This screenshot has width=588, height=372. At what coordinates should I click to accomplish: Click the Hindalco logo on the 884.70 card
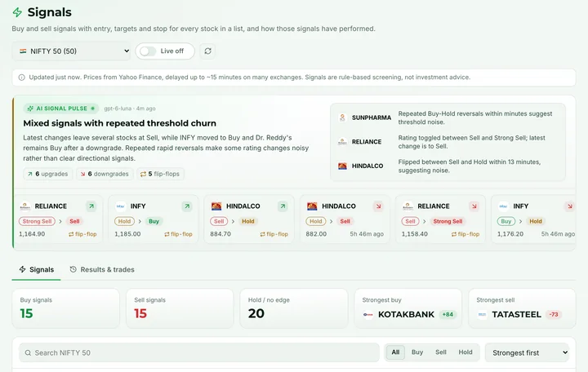click(x=216, y=206)
